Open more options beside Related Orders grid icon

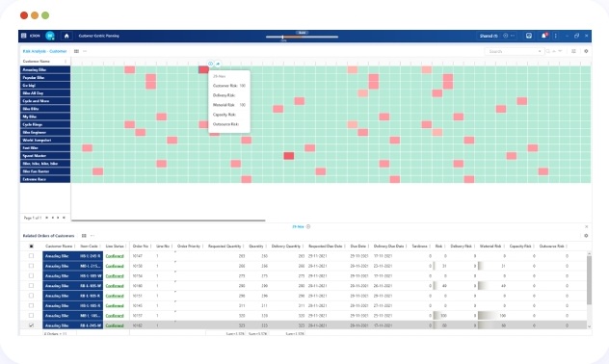pos(93,236)
